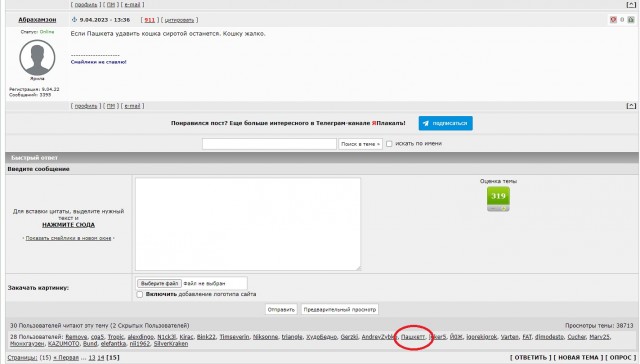Open user Mary25's profile link
This screenshot has height=364, width=640.
[x=599, y=337]
